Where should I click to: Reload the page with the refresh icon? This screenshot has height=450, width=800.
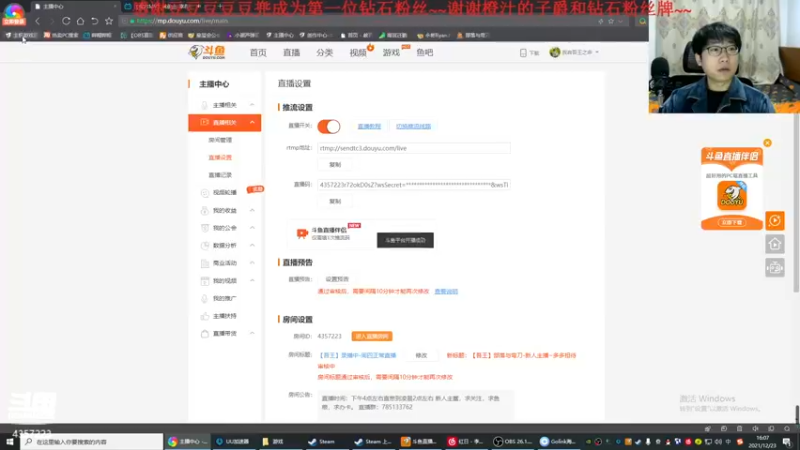click(66, 21)
